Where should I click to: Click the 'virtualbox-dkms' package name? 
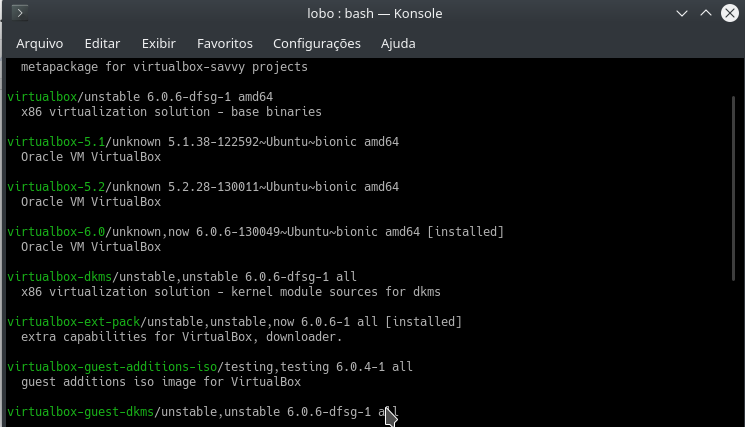[59, 277]
